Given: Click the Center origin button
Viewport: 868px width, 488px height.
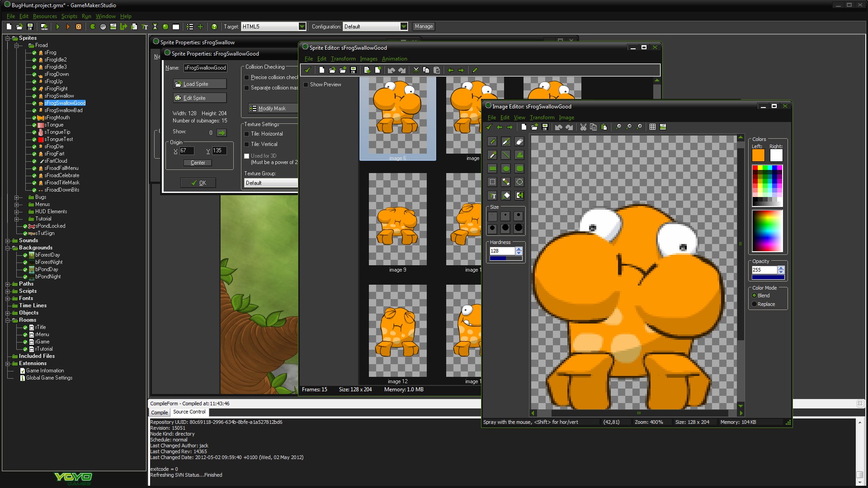Looking at the screenshot, I should click(199, 162).
